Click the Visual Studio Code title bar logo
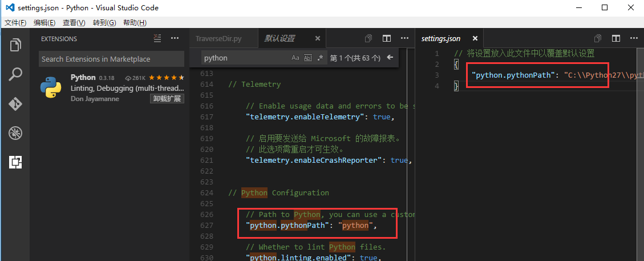The height and width of the screenshot is (261, 644). coord(10,8)
